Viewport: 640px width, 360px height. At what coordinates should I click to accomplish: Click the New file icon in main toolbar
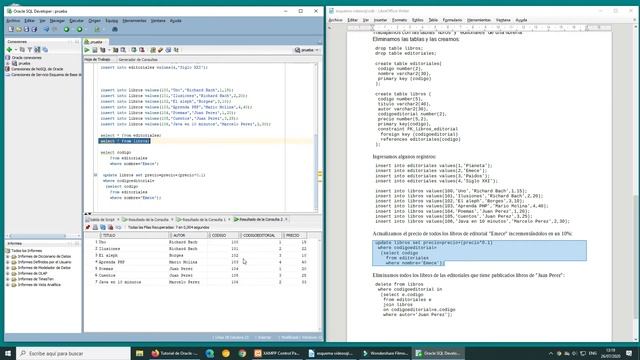pyautogui.click(x=11, y=29)
